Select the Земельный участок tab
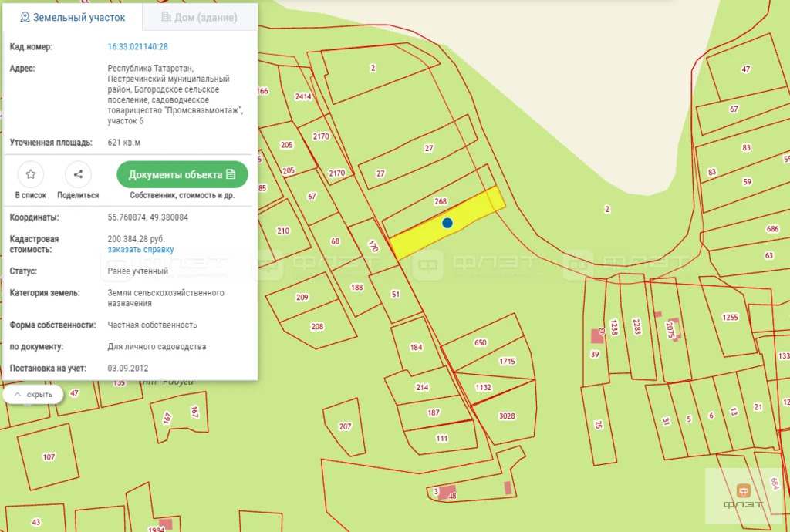Screen dimensions: 790x532 click(x=73, y=17)
